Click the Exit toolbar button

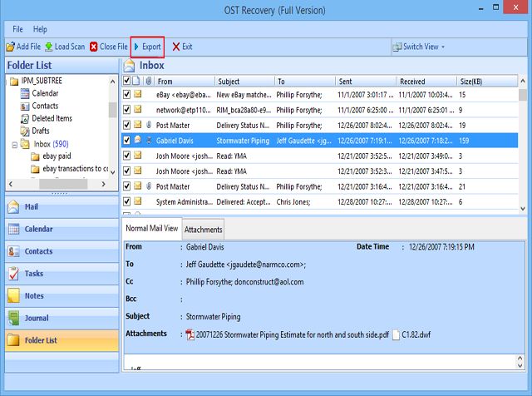coord(182,47)
